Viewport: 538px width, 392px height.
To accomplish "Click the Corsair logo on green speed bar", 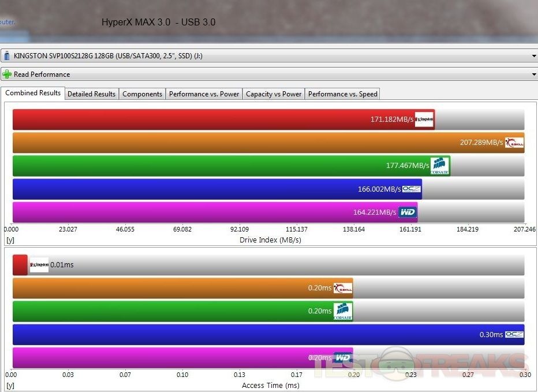I will pos(440,166).
